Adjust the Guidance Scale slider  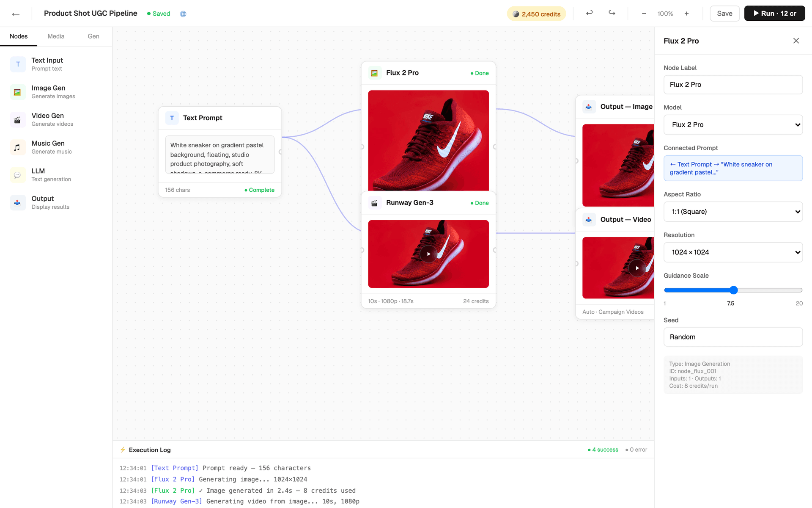pos(733,290)
